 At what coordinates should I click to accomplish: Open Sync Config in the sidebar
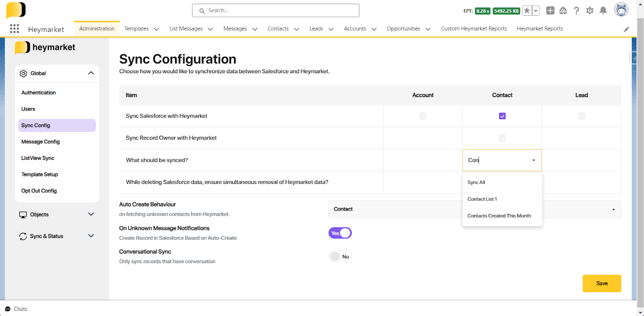click(57, 126)
